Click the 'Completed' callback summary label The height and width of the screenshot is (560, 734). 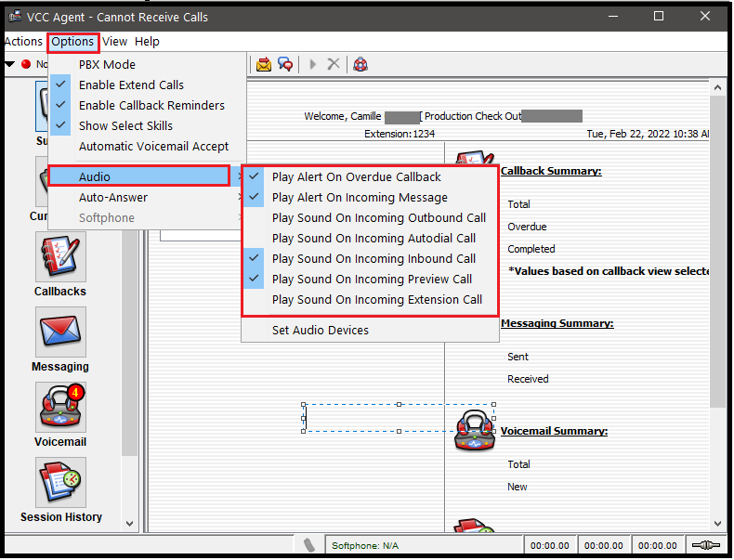(531, 250)
